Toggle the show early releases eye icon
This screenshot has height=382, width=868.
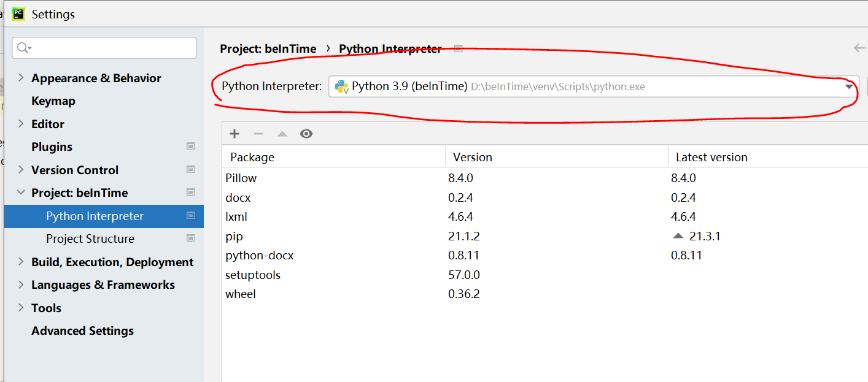click(306, 134)
